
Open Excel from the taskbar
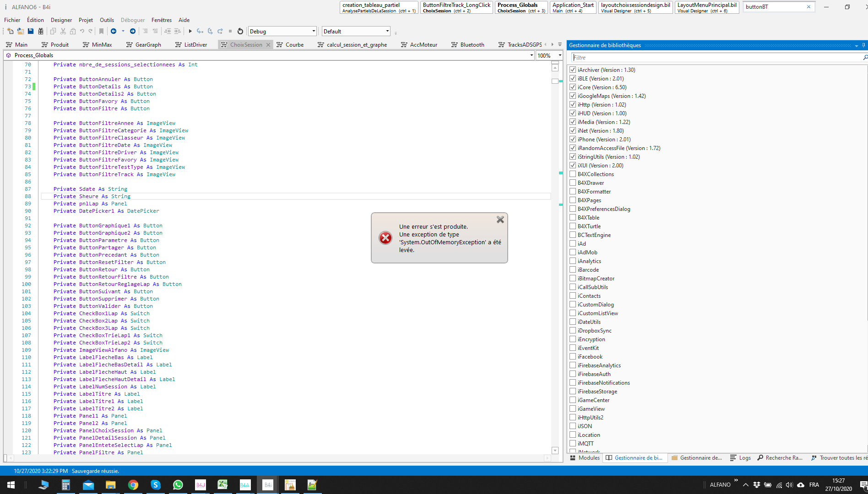tap(222, 485)
